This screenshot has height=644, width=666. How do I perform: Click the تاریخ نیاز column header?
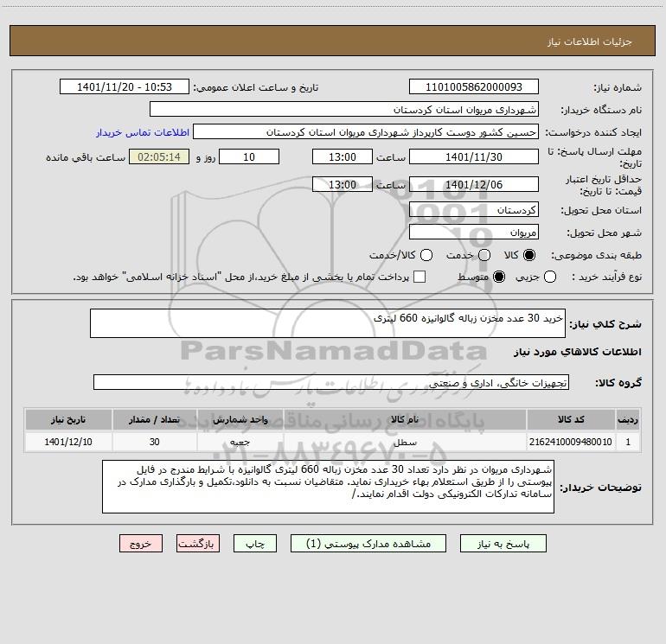click(68, 420)
